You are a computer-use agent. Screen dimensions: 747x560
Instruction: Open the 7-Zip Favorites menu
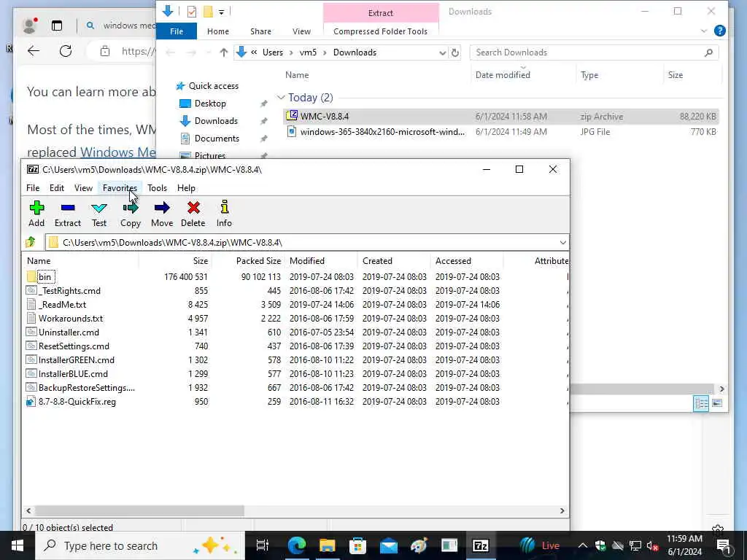[x=120, y=188]
